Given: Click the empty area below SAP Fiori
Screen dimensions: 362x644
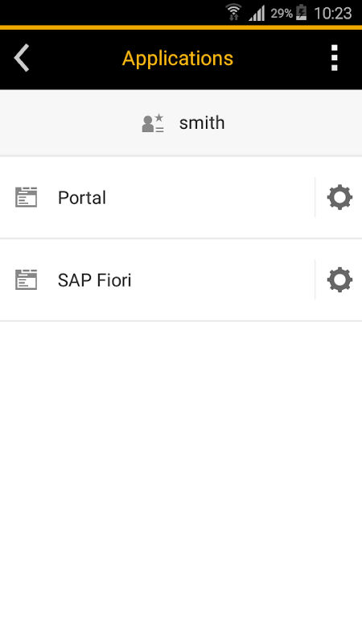Looking at the screenshot, I should 181,482.
